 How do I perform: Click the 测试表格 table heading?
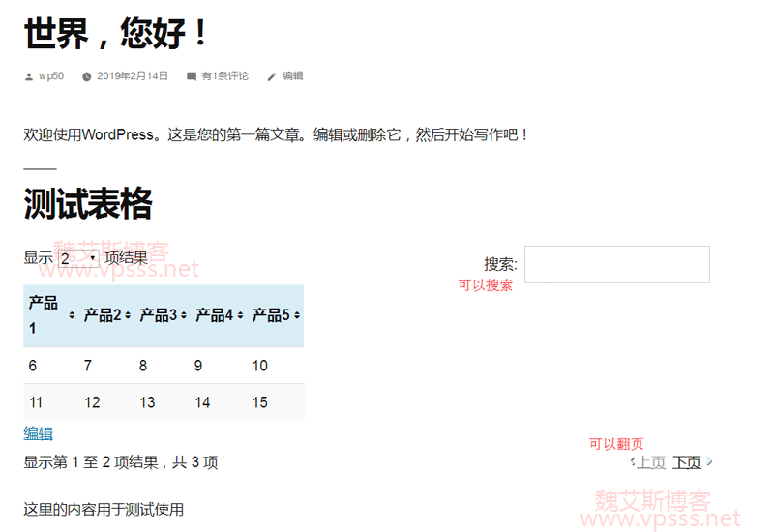88,203
